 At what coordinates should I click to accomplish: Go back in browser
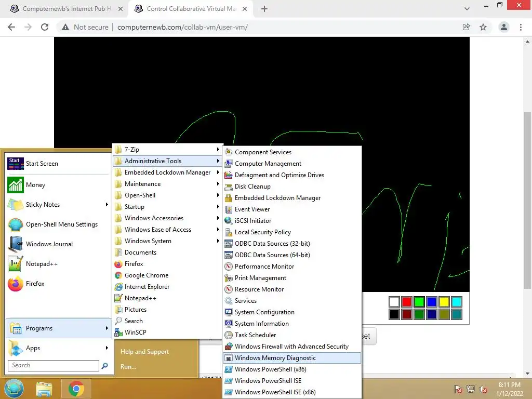11,27
